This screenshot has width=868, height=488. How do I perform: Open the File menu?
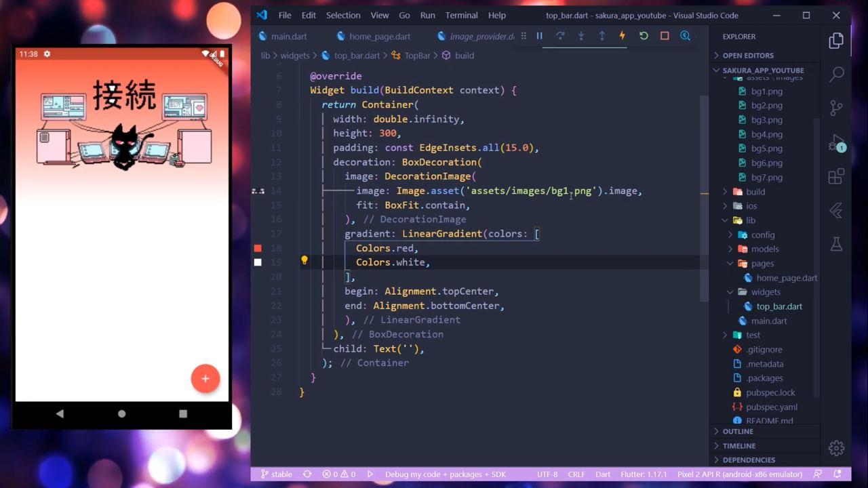285,15
